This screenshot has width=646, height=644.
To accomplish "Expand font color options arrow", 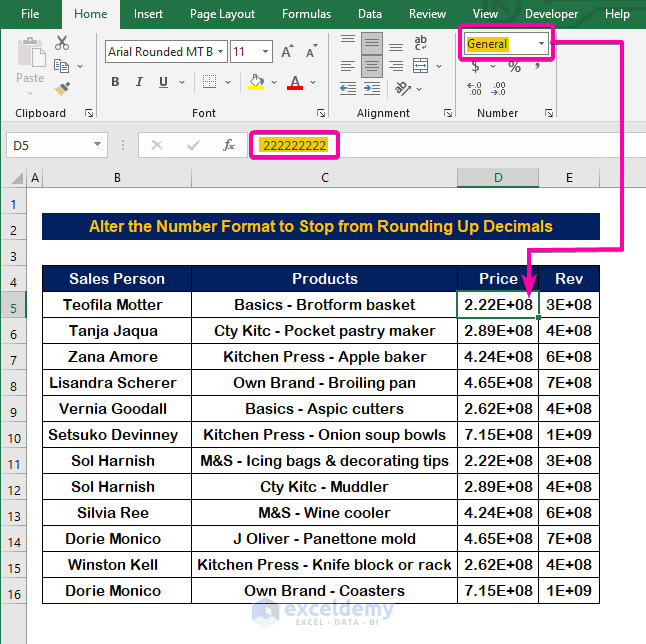I will coord(313,82).
